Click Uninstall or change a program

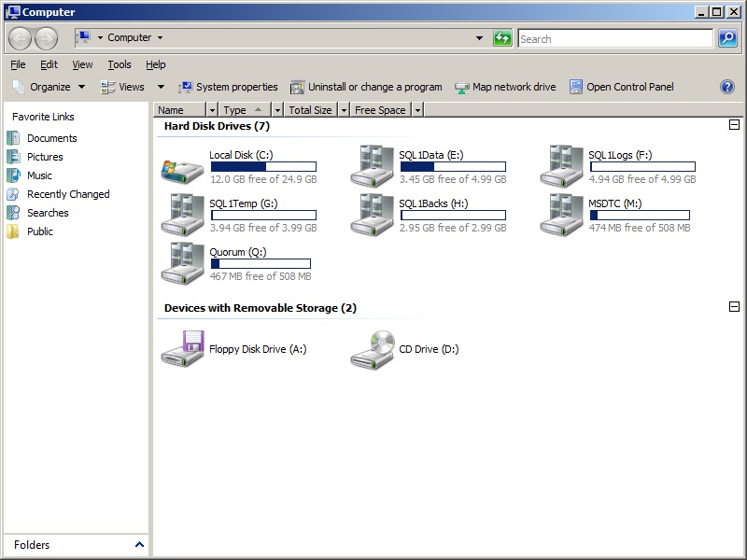[366, 87]
